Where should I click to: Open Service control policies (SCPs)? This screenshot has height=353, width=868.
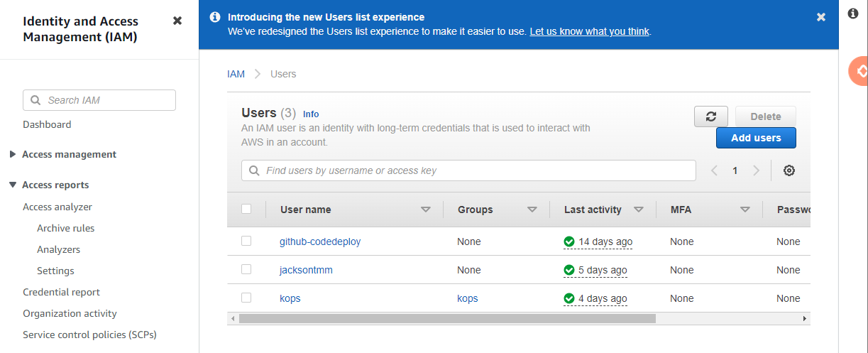(x=89, y=335)
